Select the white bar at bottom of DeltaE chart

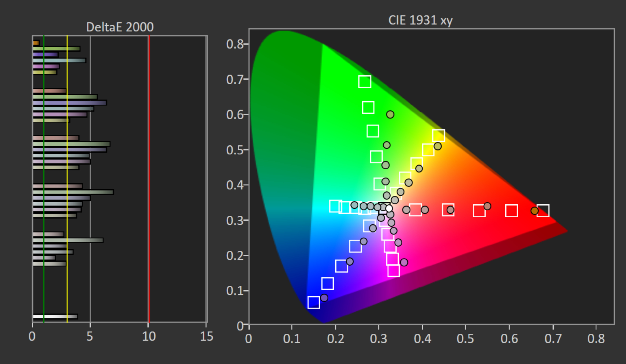(x=55, y=316)
